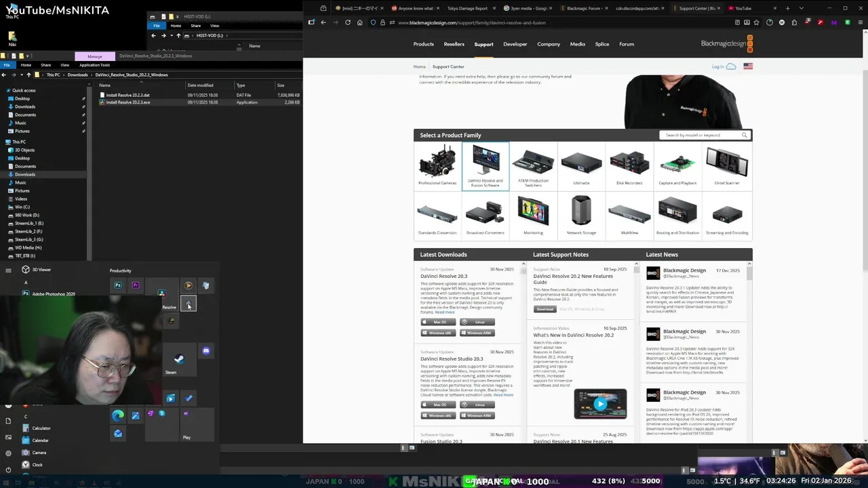Download DaVinci Resolve 20.3 for Mac OS
Viewport: 868px width, 488px height.
(438, 322)
